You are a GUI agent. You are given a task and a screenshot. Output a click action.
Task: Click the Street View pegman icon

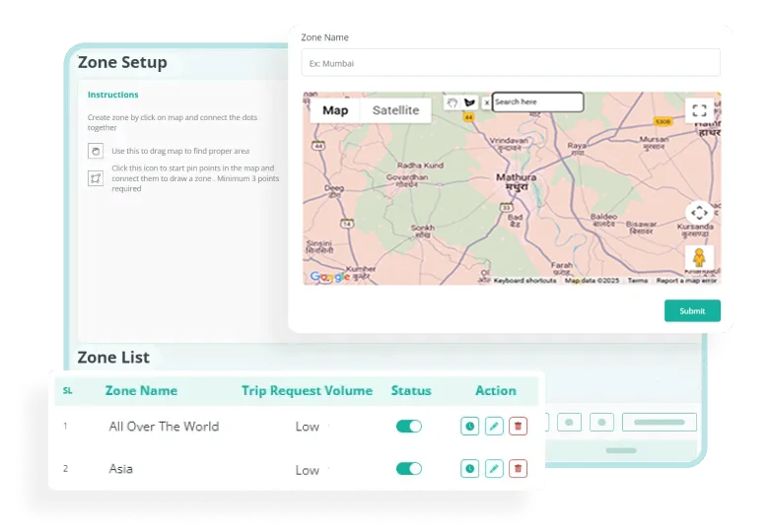(x=699, y=257)
